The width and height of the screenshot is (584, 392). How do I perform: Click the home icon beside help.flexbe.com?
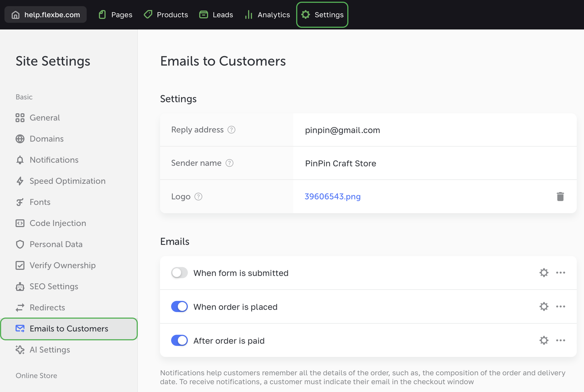point(16,15)
